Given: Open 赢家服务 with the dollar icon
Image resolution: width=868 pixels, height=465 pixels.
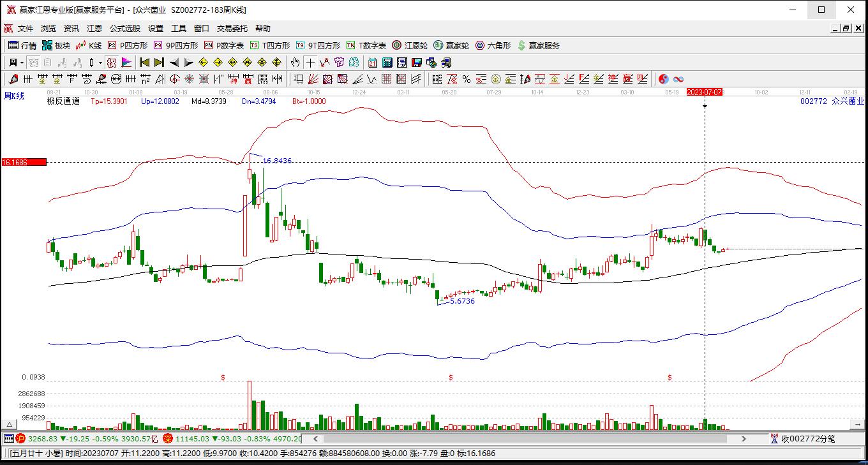Looking at the screenshot, I should (539, 45).
